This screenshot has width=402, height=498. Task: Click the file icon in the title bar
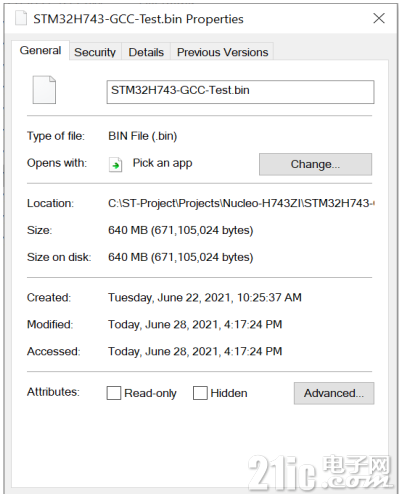[21, 18]
